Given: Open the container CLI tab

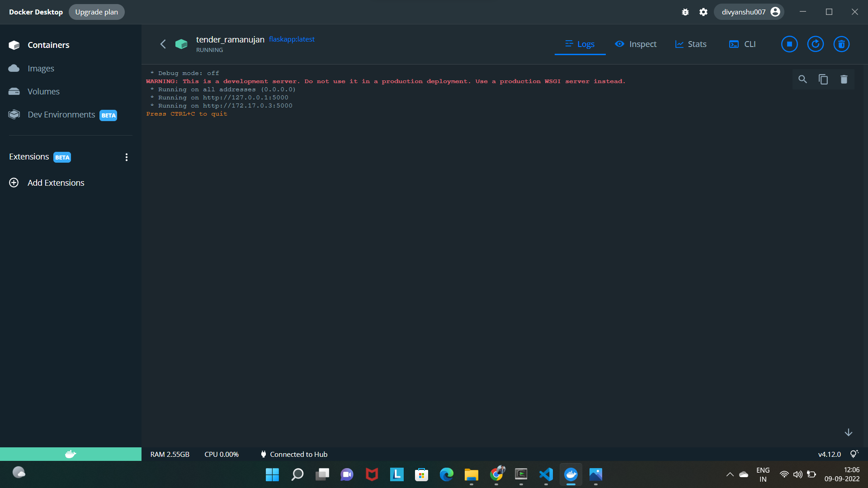Looking at the screenshot, I should point(742,44).
